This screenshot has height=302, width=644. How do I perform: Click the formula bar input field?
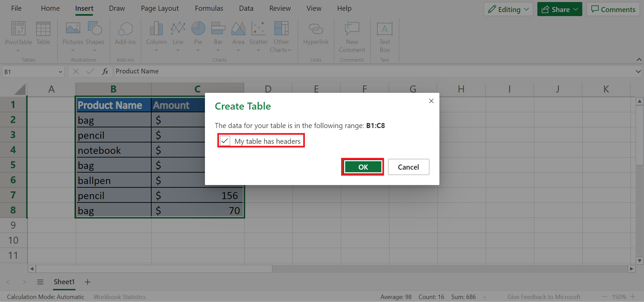(x=369, y=71)
